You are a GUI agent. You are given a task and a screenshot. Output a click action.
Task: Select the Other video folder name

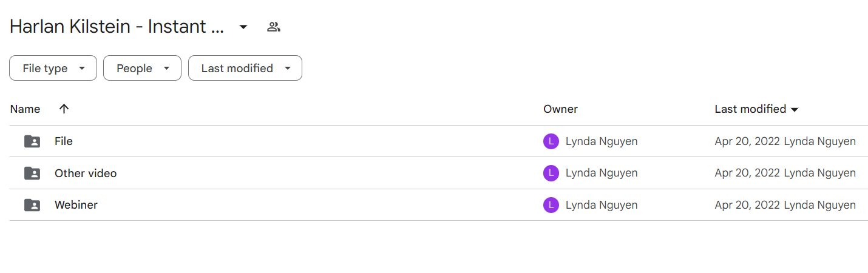point(86,173)
